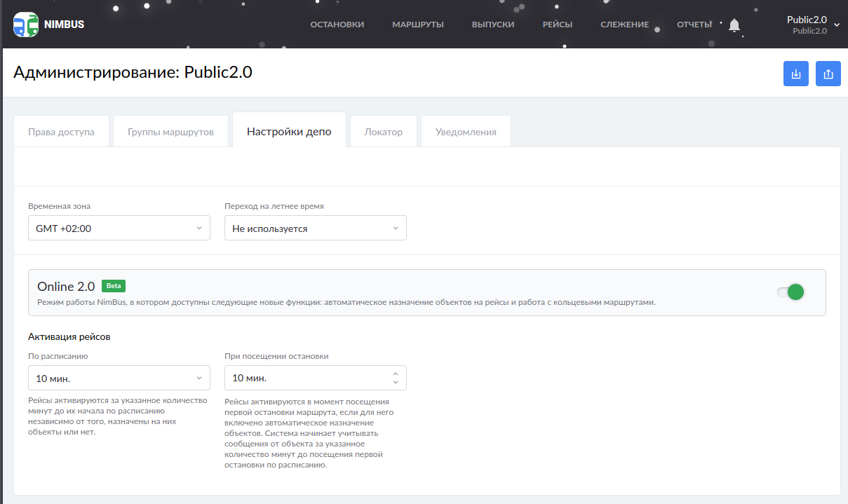Switch to the Локатор tab

tap(383, 132)
